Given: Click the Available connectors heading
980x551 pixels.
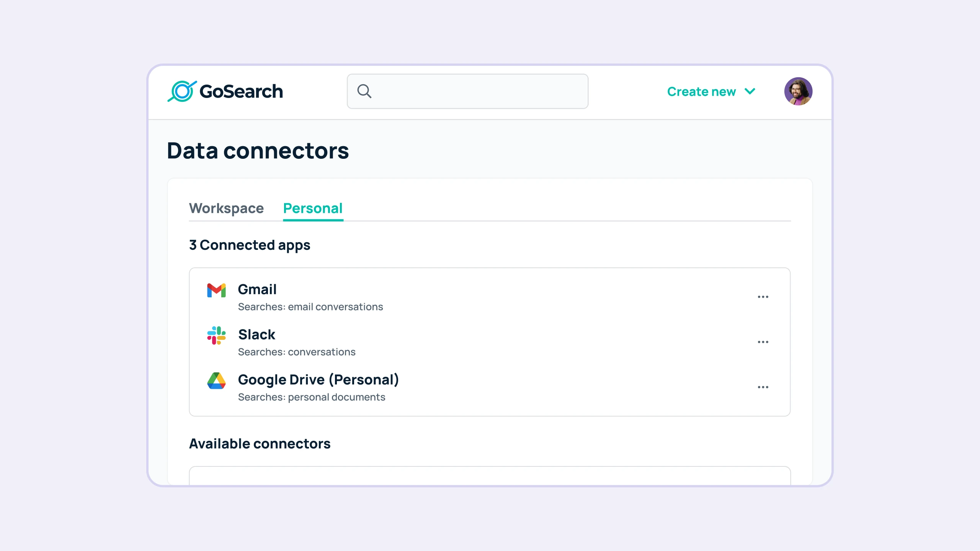Looking at the screenshot, I should pos(260,443).
